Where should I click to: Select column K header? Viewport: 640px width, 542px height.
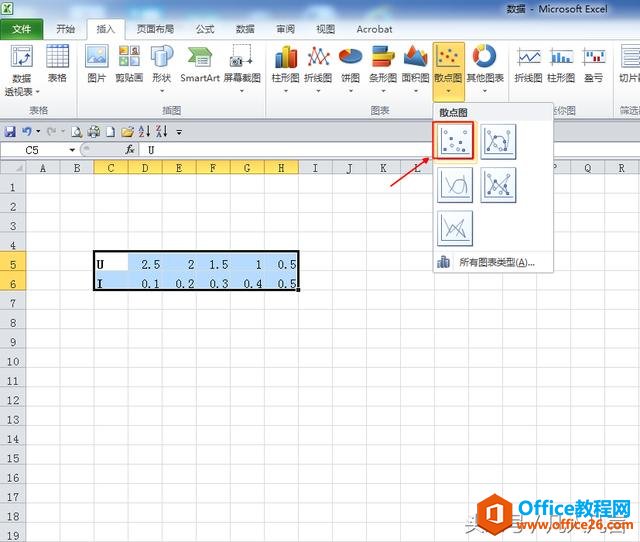coord(383,167)
